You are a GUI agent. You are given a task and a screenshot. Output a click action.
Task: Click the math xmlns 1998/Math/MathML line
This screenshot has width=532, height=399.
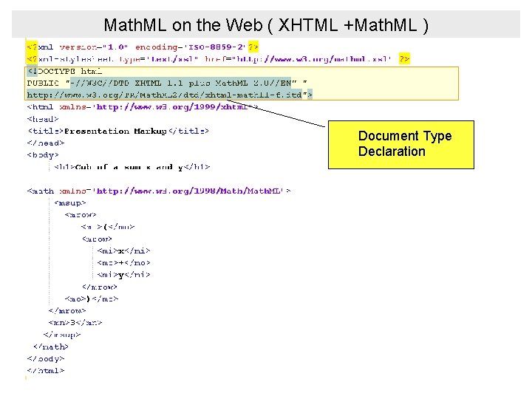pos(159,191)
